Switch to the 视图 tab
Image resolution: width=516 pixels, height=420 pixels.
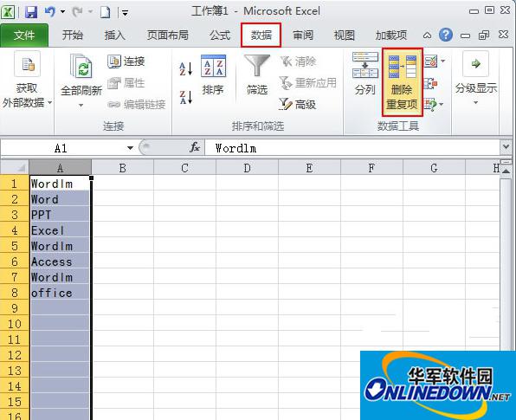tap(345, 35)
